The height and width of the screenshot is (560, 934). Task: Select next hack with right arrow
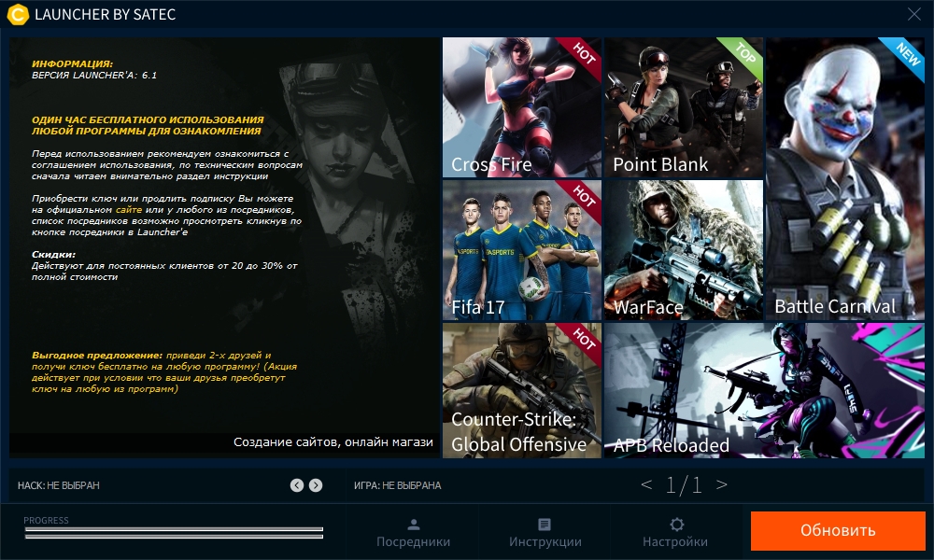point(316,485)
